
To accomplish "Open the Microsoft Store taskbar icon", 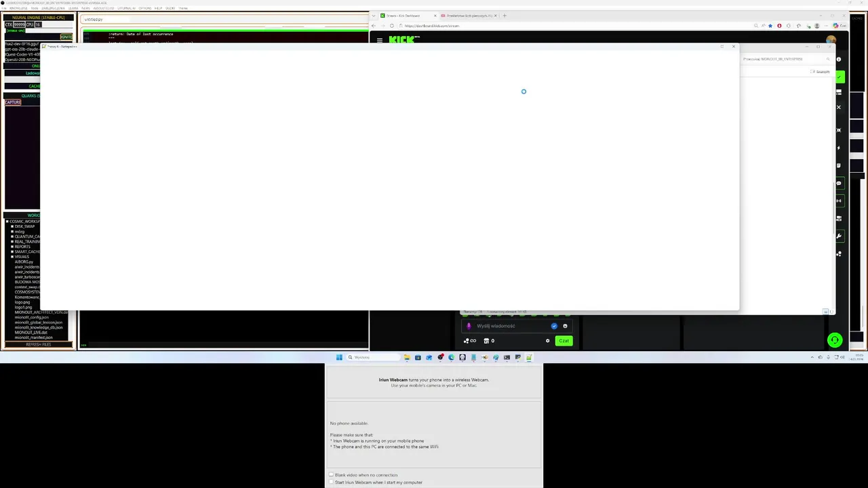I will [x=418, y=357].
